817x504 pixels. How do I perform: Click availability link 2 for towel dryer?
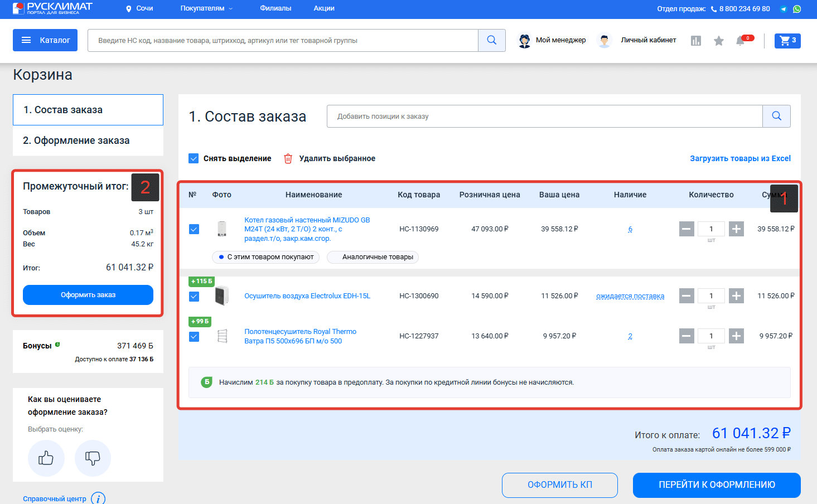click(x=630, y=336)
